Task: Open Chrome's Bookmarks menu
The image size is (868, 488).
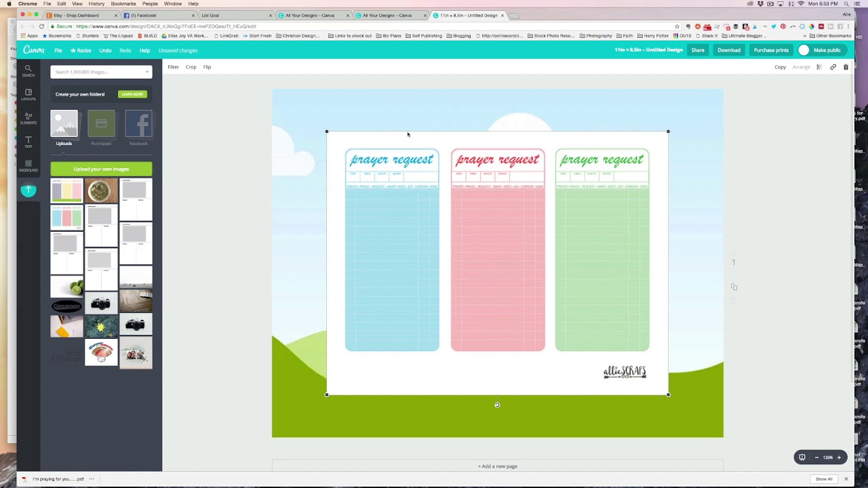Action: [x=123, y=4]
